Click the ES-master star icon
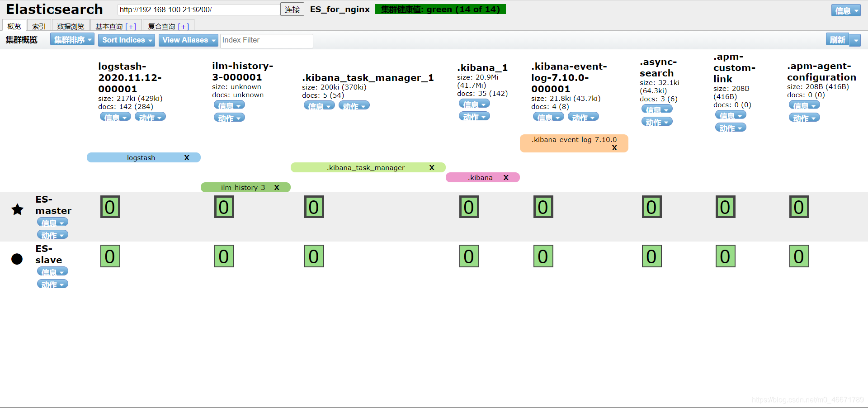 pos(17,209)
